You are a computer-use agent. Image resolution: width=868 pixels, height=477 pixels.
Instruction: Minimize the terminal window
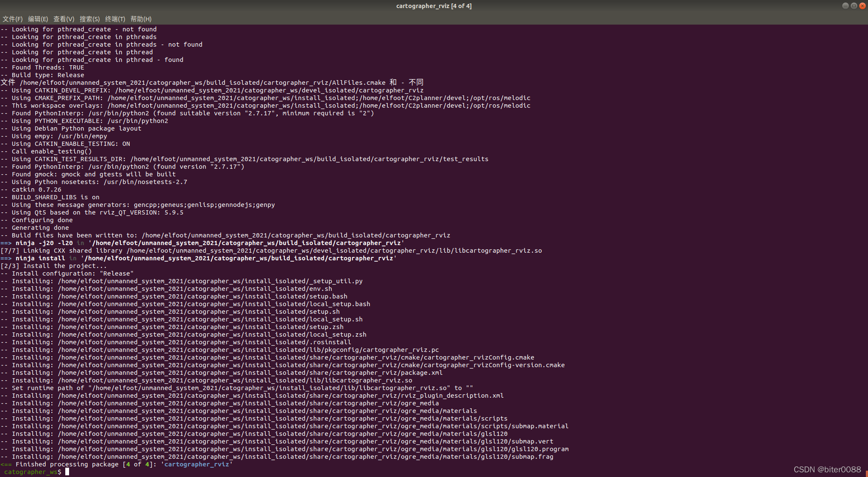[x=845, y=6]
